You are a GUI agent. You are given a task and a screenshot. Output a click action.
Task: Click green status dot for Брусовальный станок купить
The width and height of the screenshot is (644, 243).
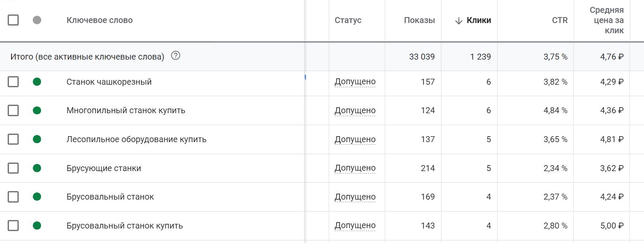(x=37, y=226)
